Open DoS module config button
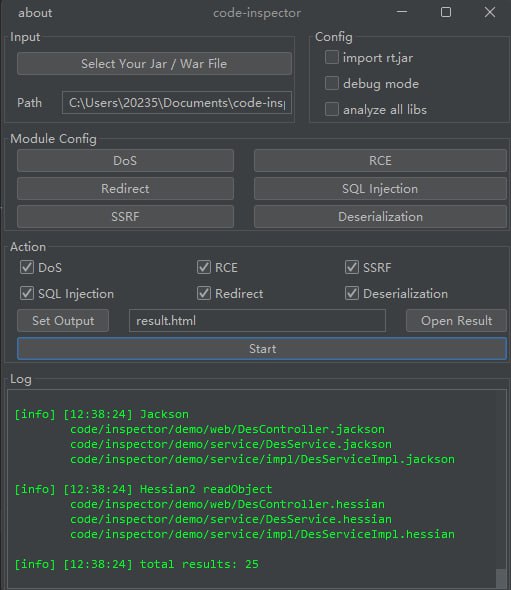 pyautogui.click(x=125, y=161)
